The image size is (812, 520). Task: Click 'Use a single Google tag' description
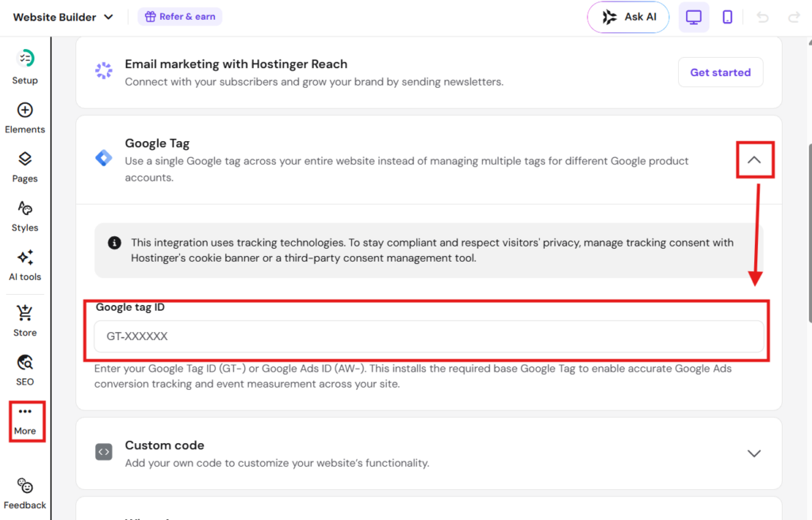click(x=407, y=169)
